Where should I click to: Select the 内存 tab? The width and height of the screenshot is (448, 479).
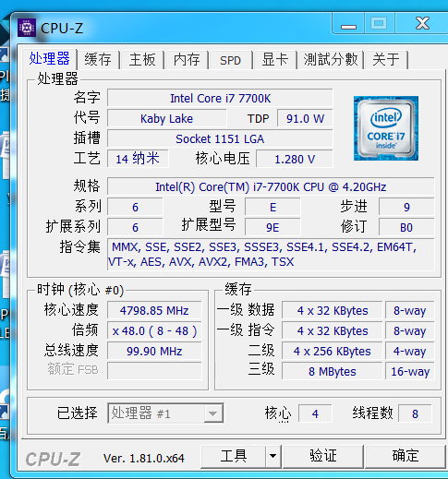[x=187, y=59]
